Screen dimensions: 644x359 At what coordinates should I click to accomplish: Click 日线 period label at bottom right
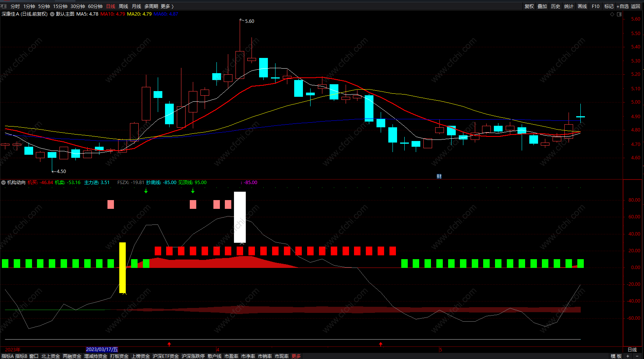coord(632,349)
